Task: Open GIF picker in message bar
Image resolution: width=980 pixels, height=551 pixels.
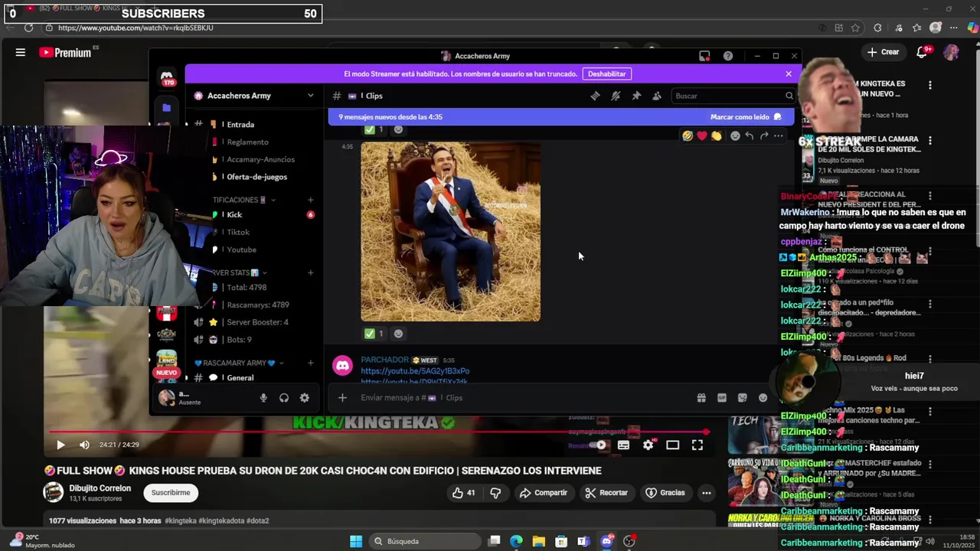Action: pyautogui.click(x=722, y=398)
